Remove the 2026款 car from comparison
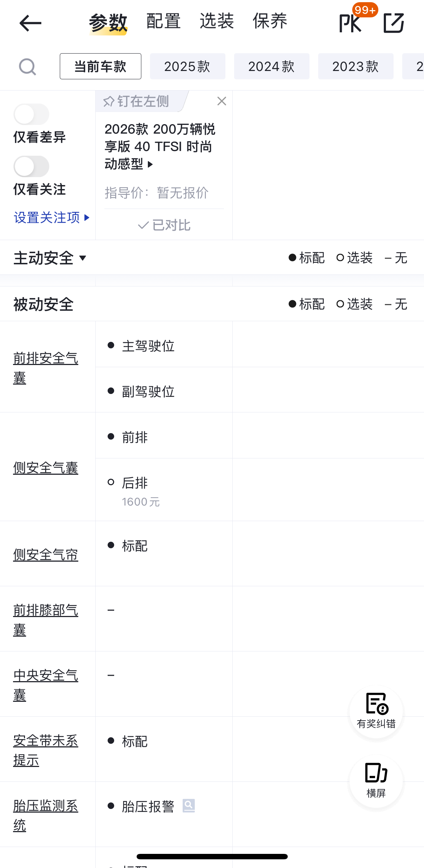Image resolution: width=424 pixels, height=868 pixels. pos(221,101)
